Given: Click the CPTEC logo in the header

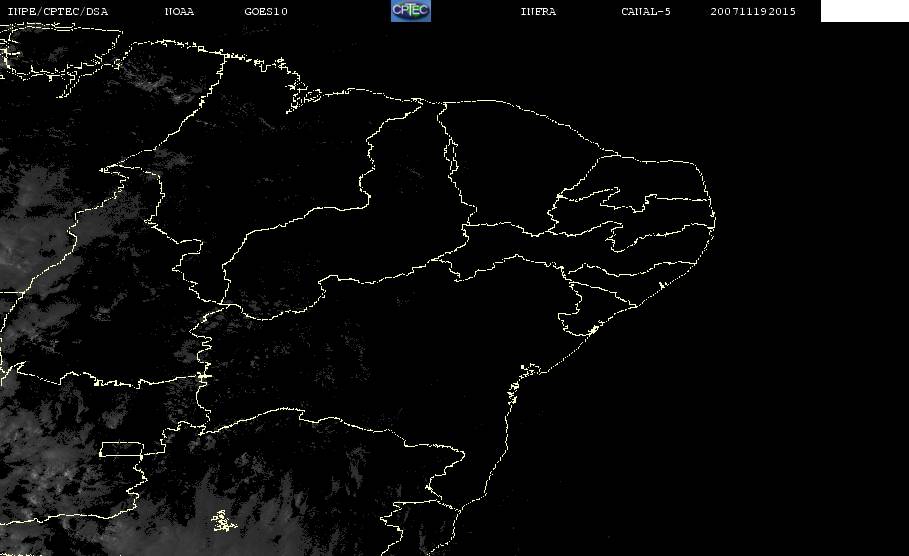Looking at the screenshot, I should point(410,11).
